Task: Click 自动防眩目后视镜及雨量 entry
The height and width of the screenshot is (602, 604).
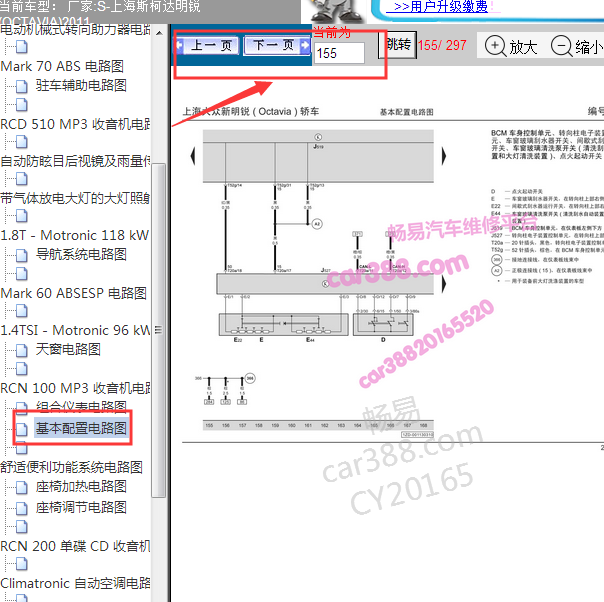Action: pos(75,161)
